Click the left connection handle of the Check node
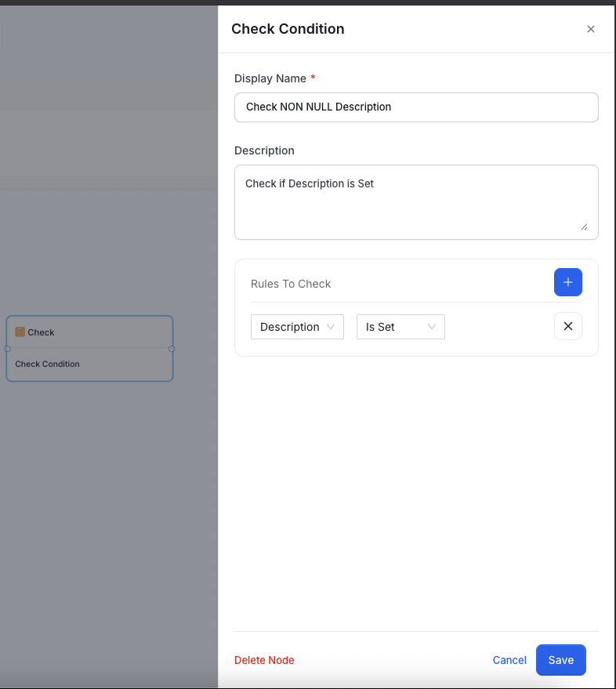The height and width of the screenshot is (689, 616). pyautogui.click(x=7, y=348)
